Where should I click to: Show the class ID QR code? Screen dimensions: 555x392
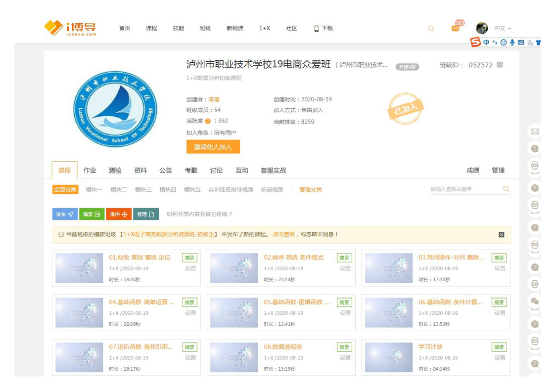click(500, 65)
